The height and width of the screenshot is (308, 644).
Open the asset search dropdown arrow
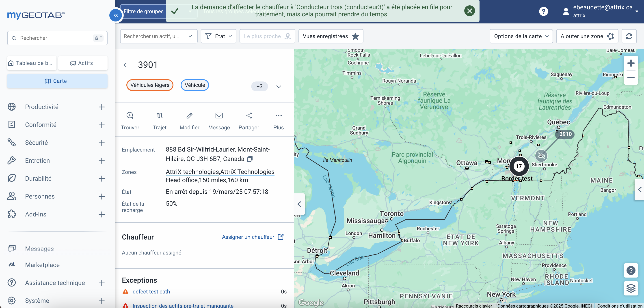pos(190,36)
